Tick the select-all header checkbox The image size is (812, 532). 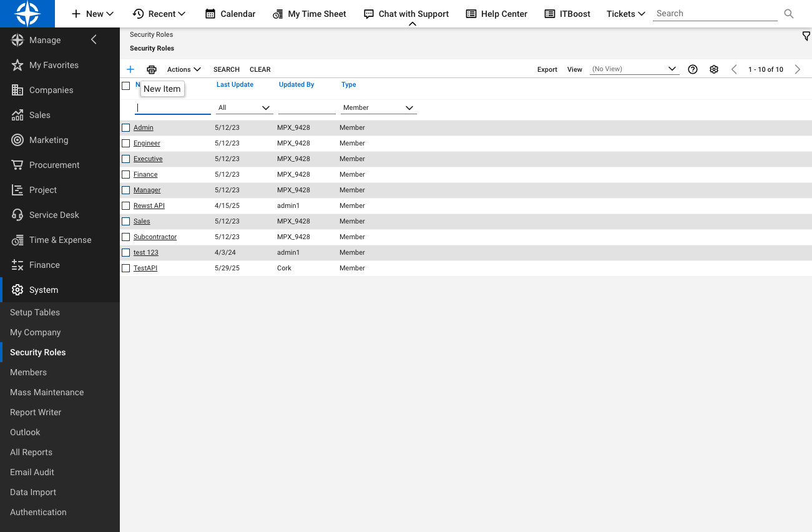126,86
